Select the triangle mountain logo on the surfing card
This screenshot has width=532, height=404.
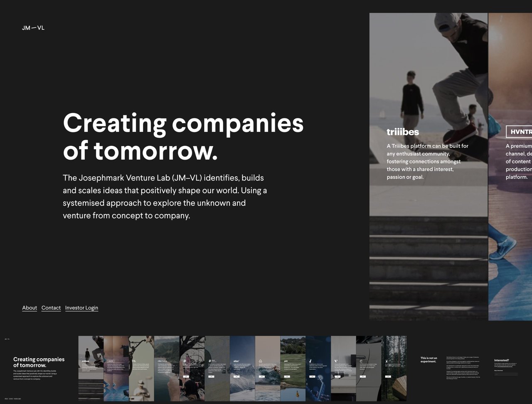(260, 361)
